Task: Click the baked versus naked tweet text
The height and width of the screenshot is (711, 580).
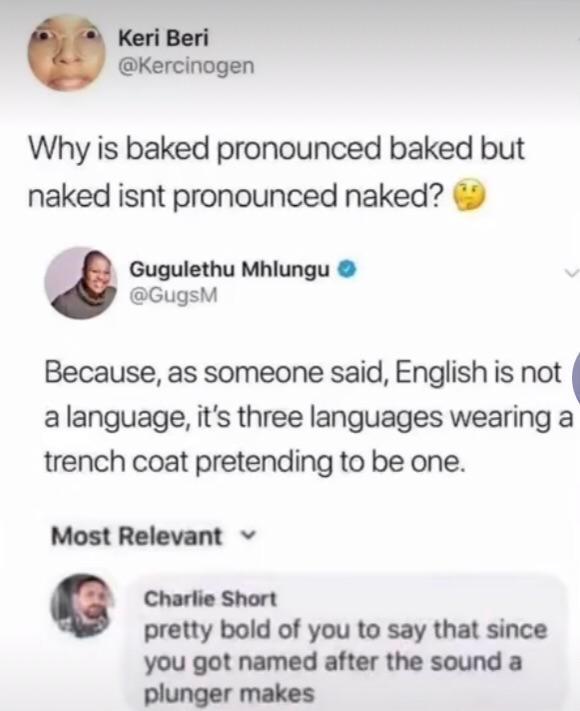Action: (276, 173)
